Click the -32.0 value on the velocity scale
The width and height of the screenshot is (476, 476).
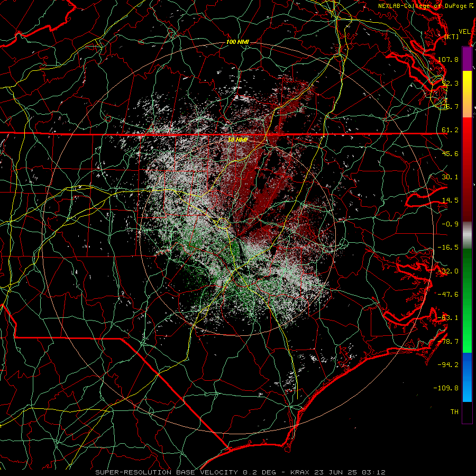coord(448,271)
